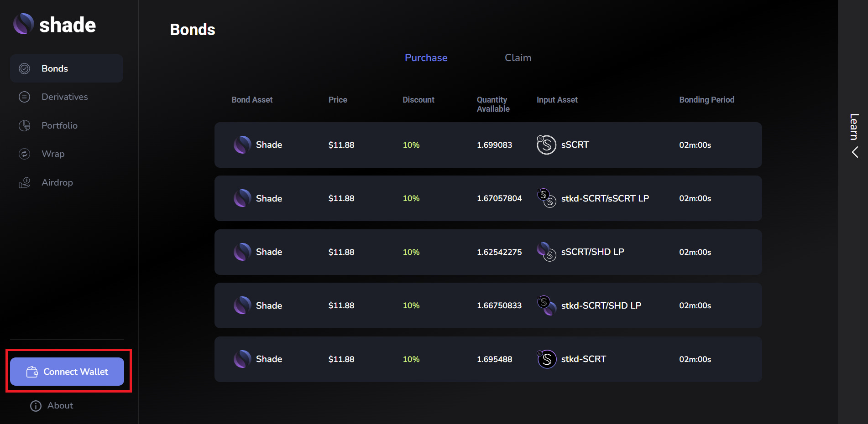Click the Bonds sidebar icon
This screenshot has width=868, height=424.
[x=24, y=69]
